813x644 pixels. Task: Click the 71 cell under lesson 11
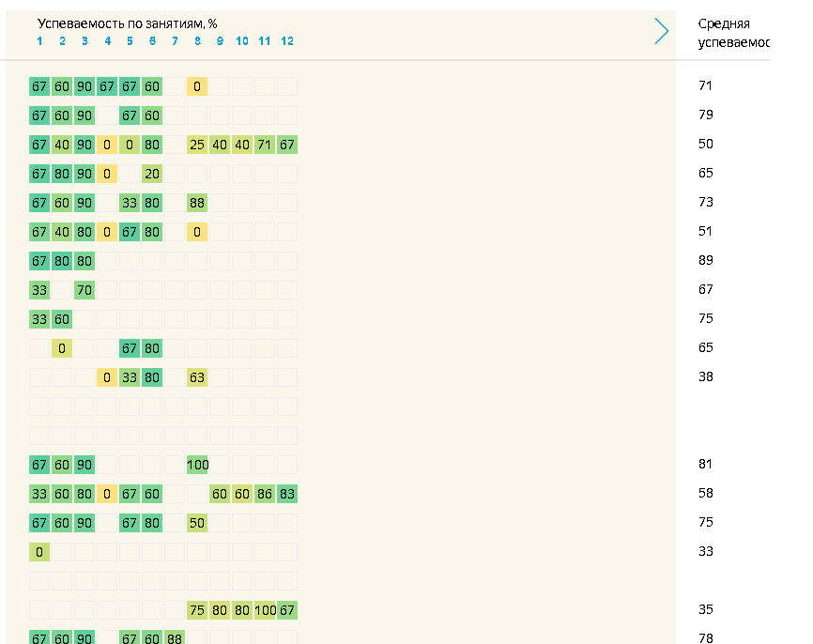click(265, 145)
